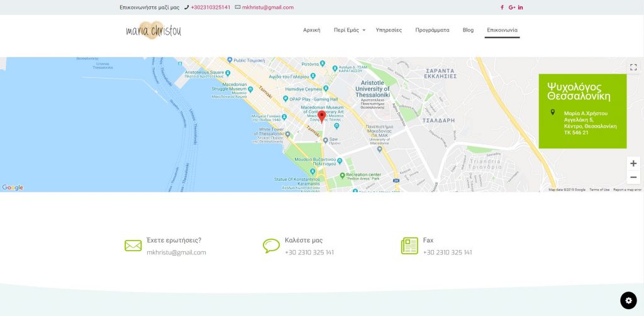Toggle map fullscreen view
The height and width of the screenshot is (316, 644).
click(x=633, y=67)
